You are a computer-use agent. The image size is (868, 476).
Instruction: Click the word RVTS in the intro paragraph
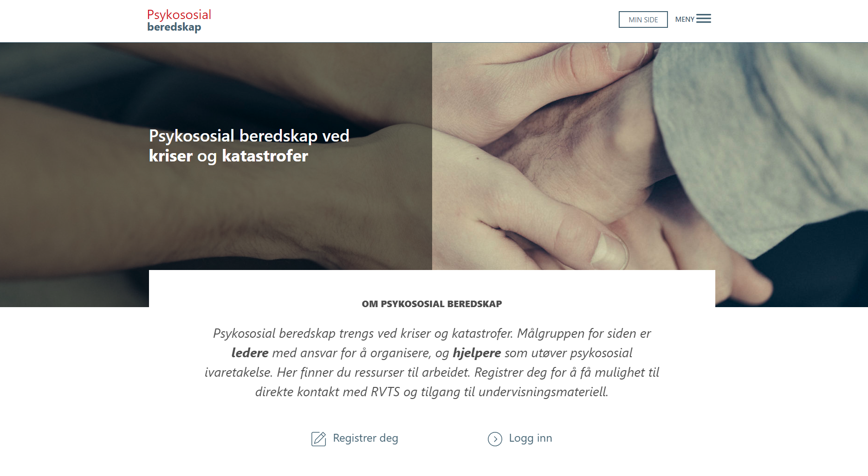tap(385, 392)
